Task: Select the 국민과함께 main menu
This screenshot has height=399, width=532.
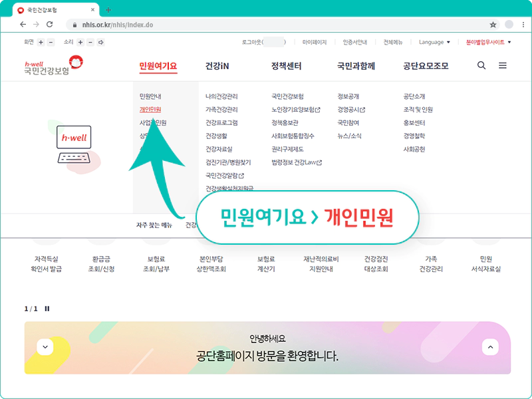Action: pyautogui.click(x=356, y=66)
